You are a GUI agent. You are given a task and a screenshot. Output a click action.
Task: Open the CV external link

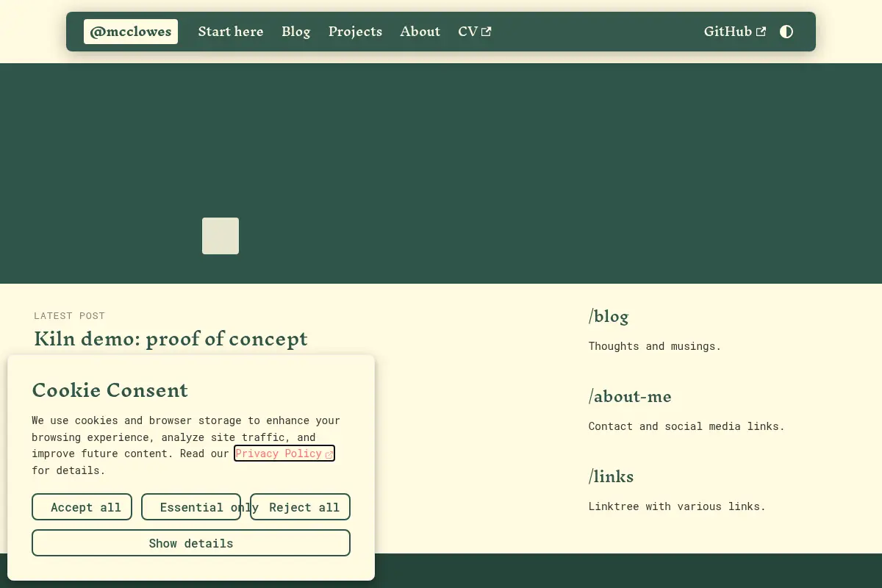[x=475, y=32]
